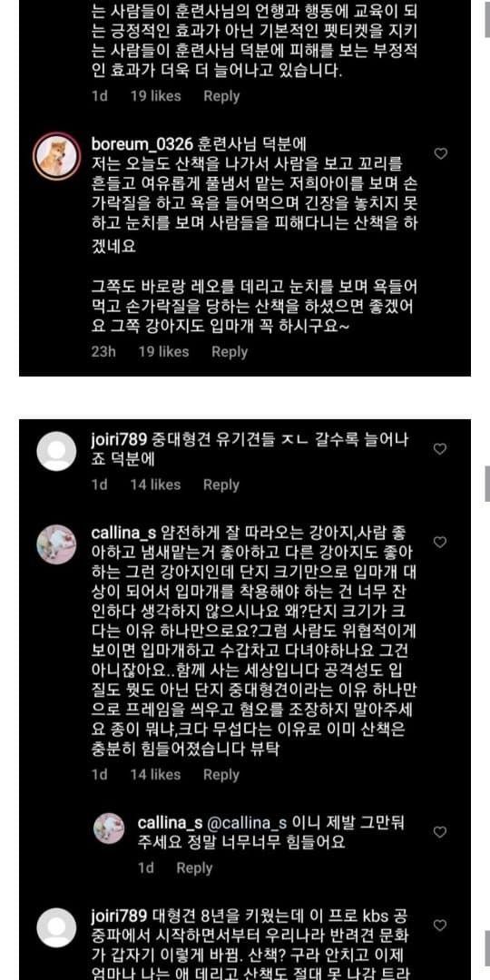This screenshot has height=980, width=490.
Task: Like callina_s's long comment via heart
Action: (440, 542)
